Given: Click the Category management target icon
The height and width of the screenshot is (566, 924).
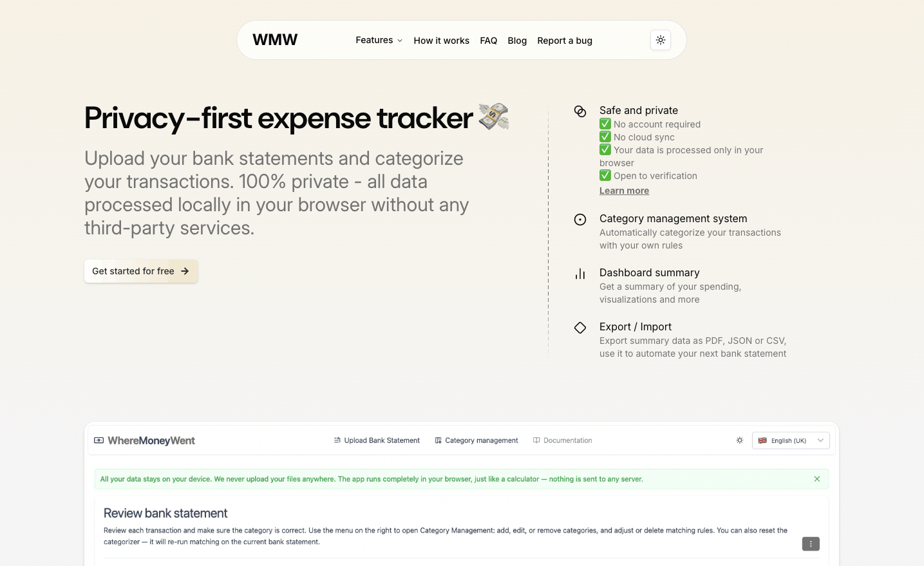Looking at the screenshot, I should click(580, 220).
